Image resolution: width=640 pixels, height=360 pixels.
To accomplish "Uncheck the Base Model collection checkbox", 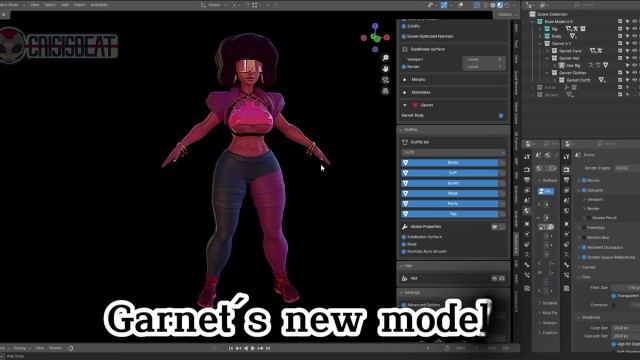I will pos(620,21).
